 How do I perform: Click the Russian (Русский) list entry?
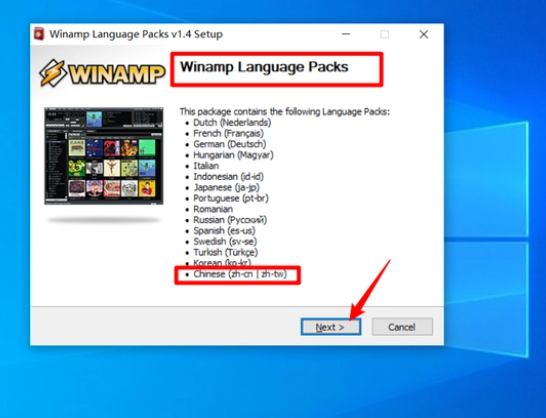pyautogui.click(x=230, y=220)
